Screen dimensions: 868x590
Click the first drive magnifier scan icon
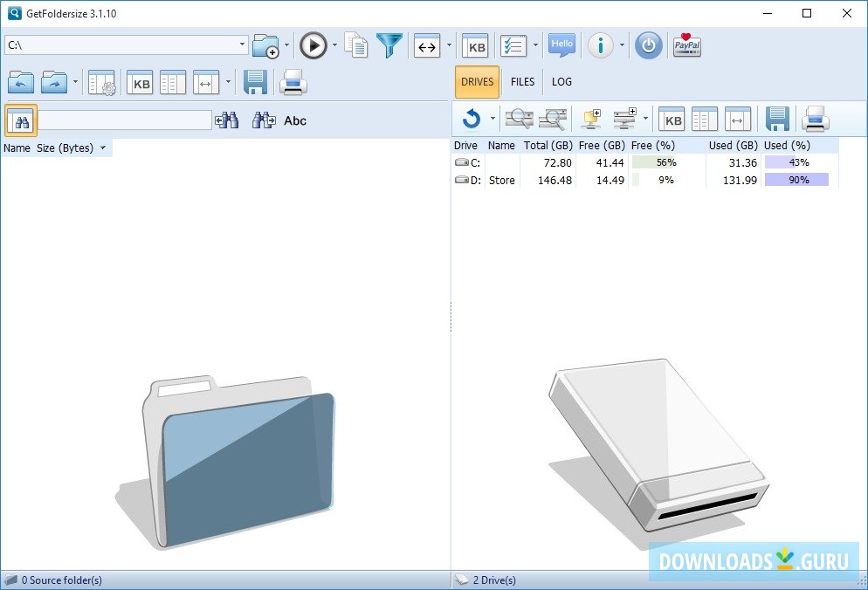520,119
